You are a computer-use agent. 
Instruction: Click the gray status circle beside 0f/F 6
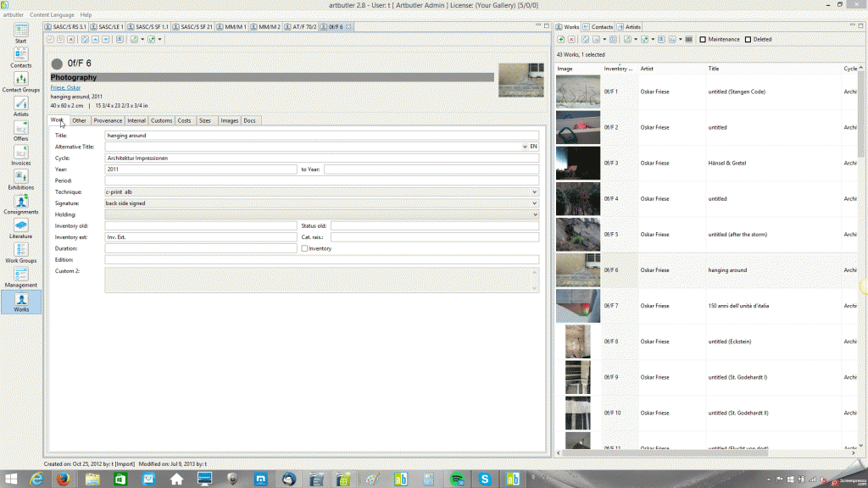click(57, 64)
